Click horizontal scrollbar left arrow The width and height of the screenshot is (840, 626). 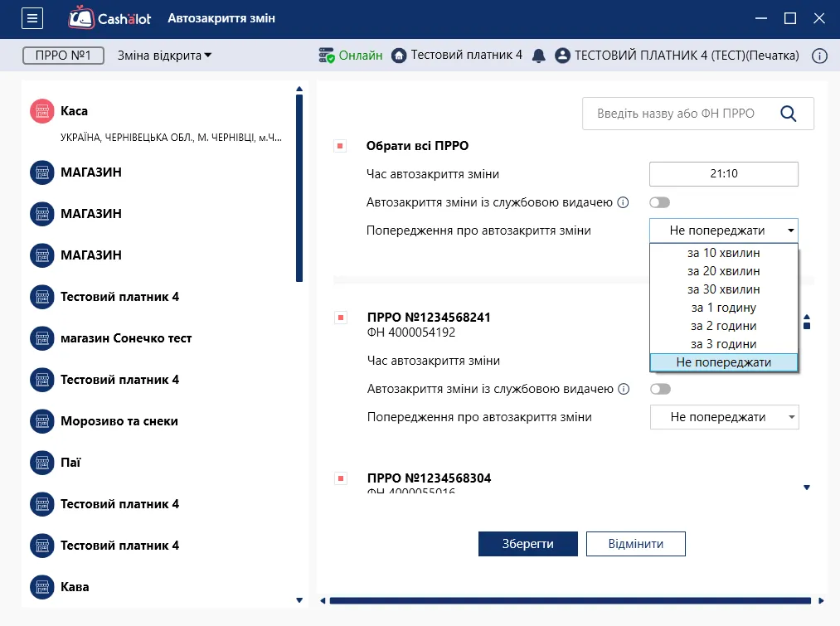pyautogui.click(x=323, y=601)
